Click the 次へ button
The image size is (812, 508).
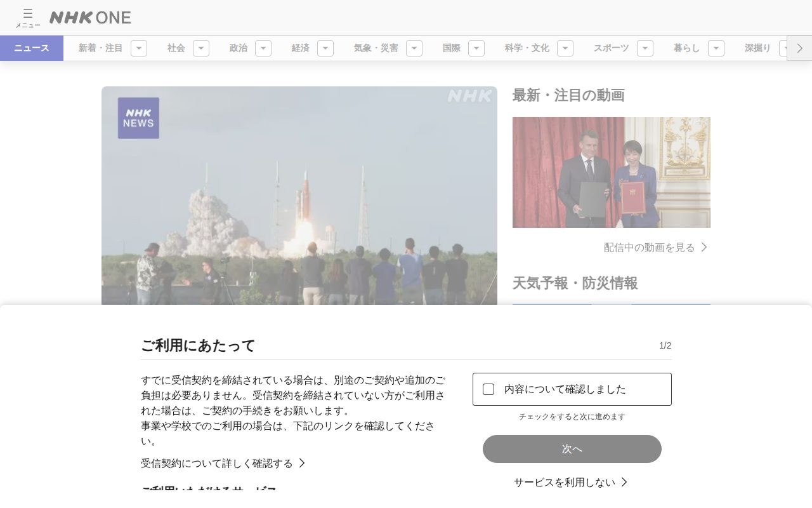572,449
